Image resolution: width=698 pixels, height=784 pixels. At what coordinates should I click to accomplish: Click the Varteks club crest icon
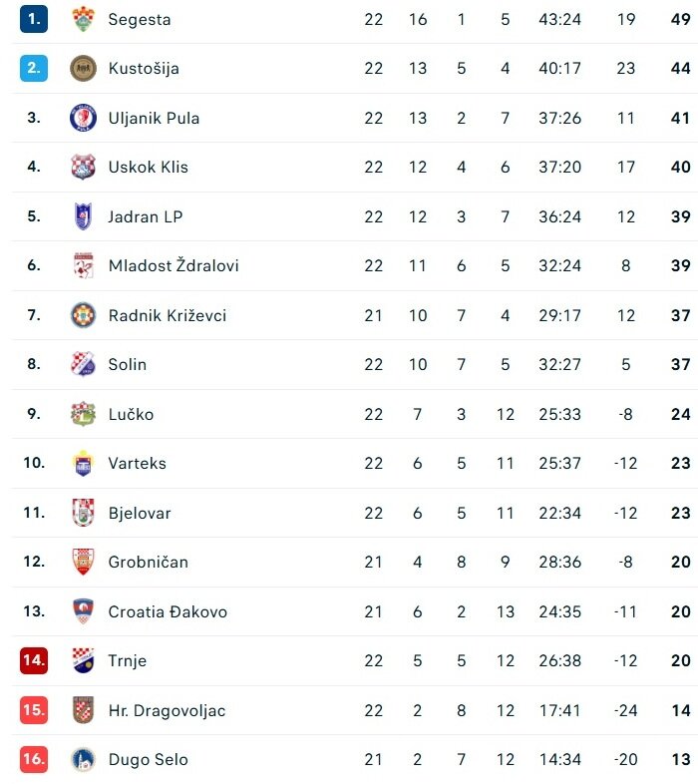pyautogui.click(x=83, y=463)
